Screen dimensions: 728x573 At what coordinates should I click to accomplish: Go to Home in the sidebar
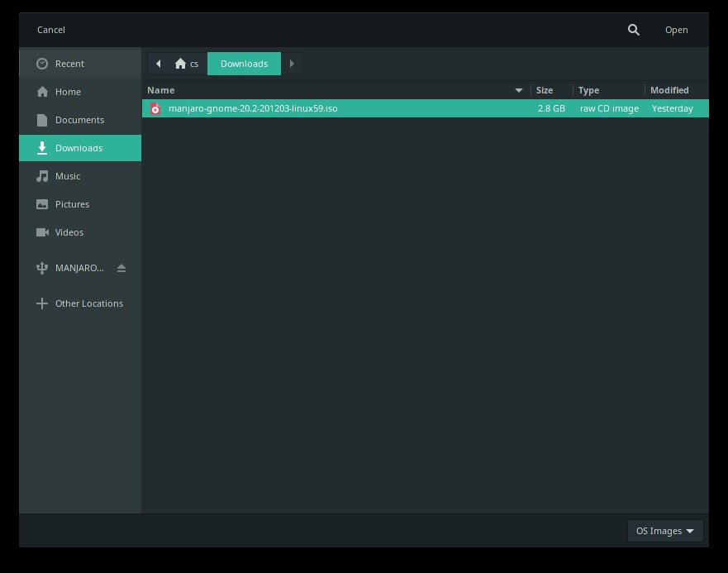coord(80,92)
